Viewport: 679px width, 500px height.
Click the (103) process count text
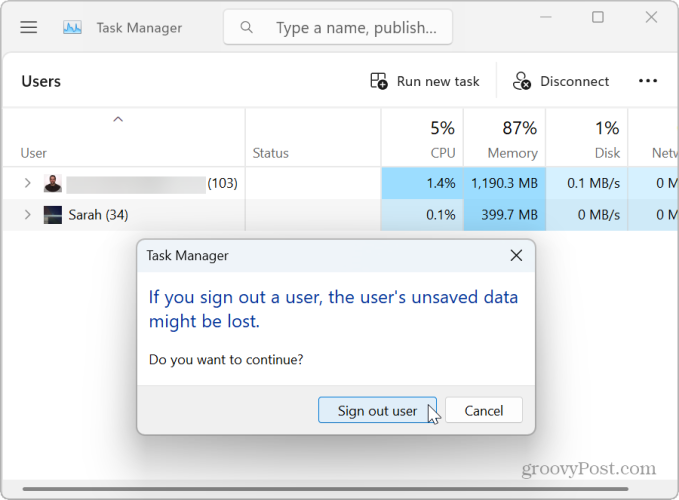tap(222, 183)
